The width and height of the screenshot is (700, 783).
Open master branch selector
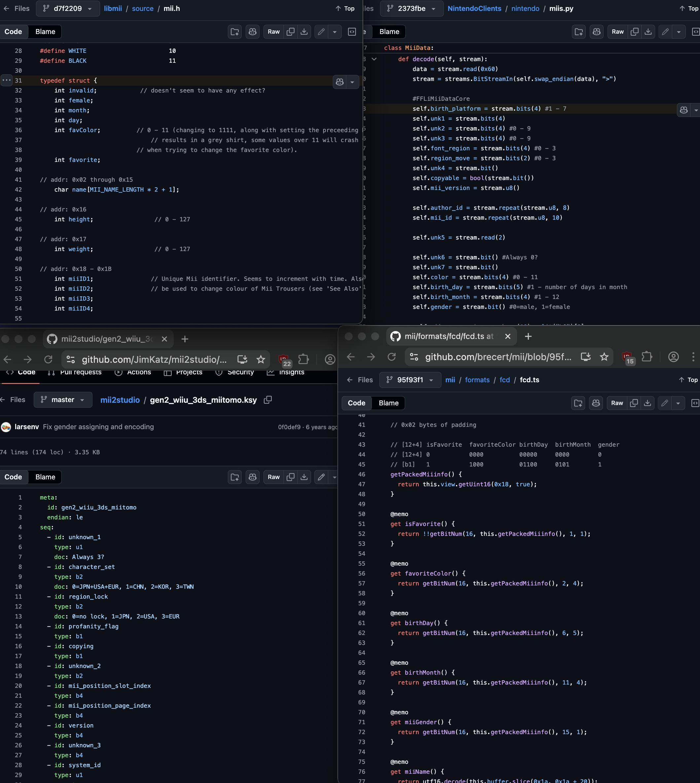click(63, 400)
